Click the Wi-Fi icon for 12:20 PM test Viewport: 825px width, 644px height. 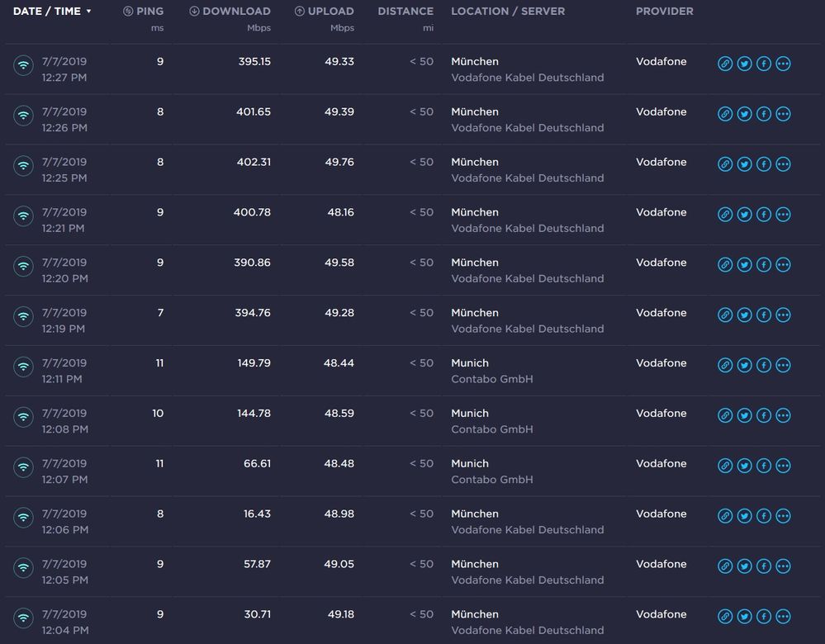pos(23,266)
